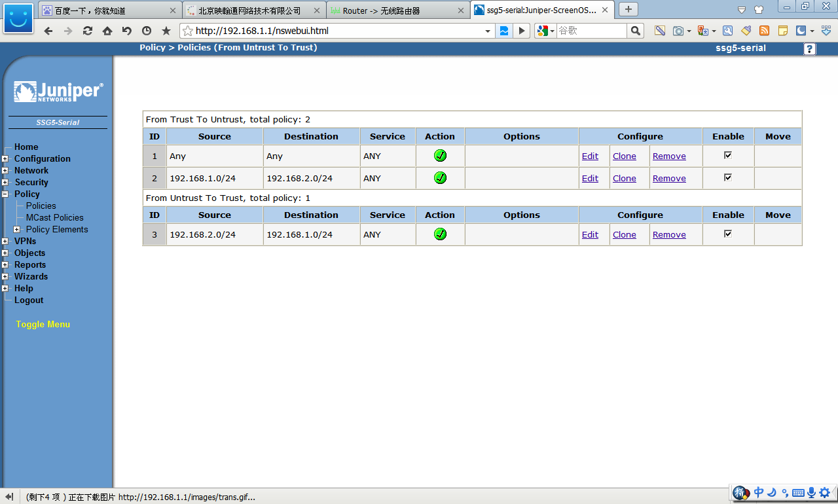Go to browser home page icon
The image size is (838, 504).
point(107,31)
